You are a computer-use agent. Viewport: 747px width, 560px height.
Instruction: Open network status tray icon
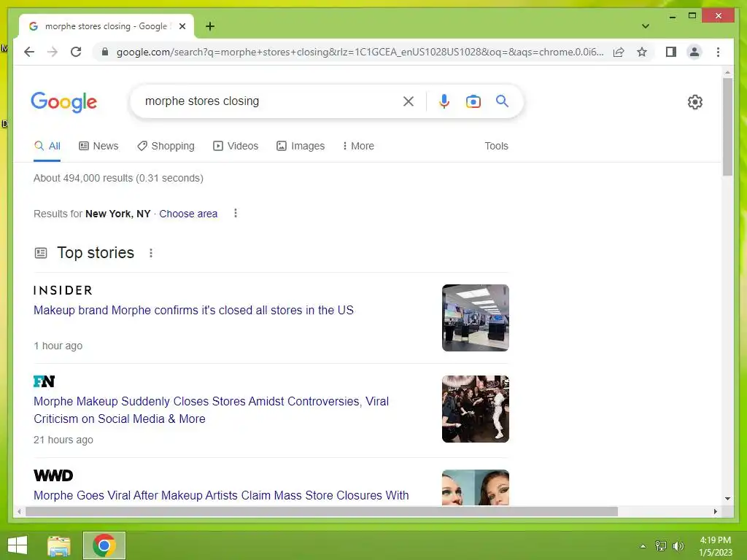[x=661, y=546]
